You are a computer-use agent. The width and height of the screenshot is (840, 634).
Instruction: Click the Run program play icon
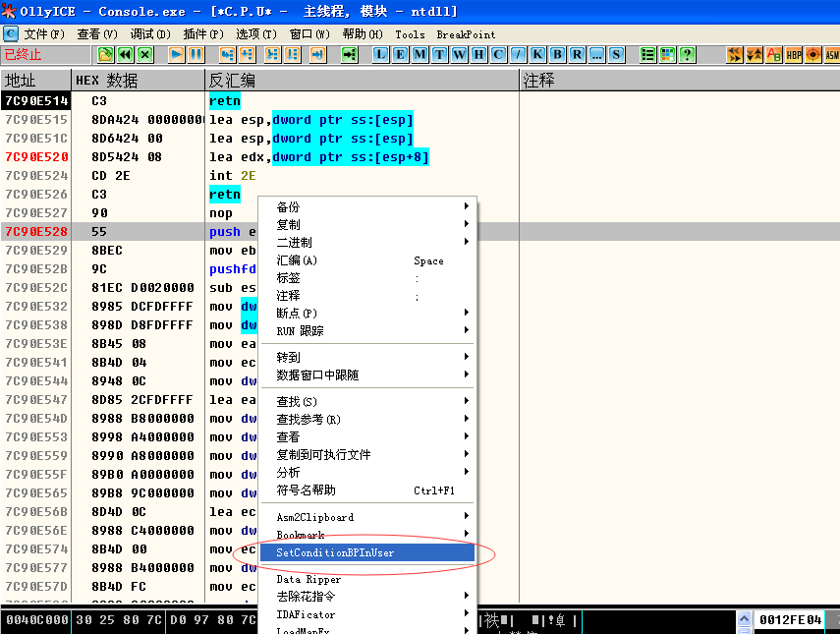point(176,55)
